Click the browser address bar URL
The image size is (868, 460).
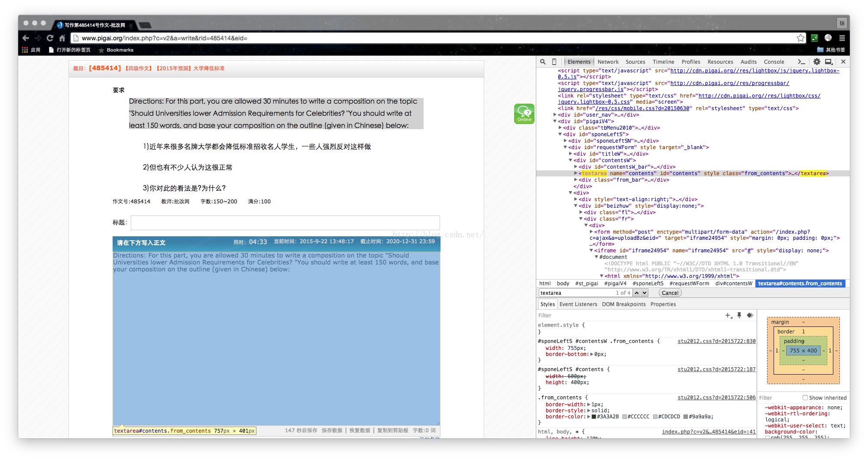tap(433, 38)
